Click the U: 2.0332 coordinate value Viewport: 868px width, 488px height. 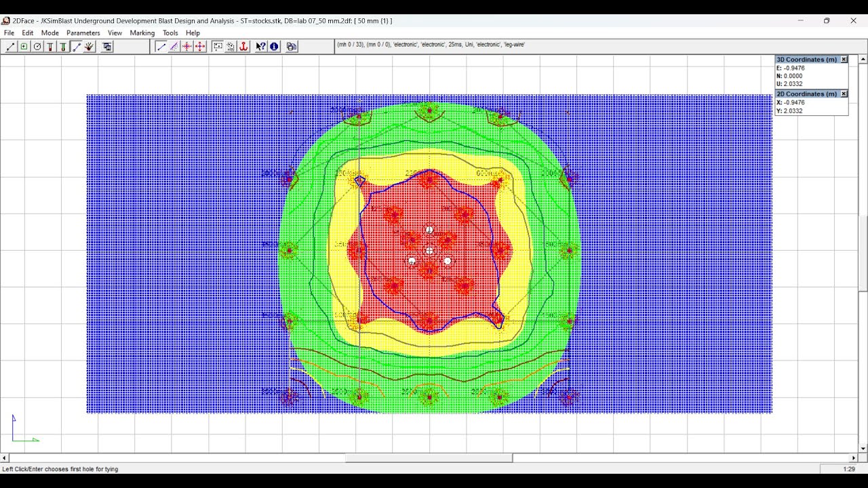pos(790,84)
